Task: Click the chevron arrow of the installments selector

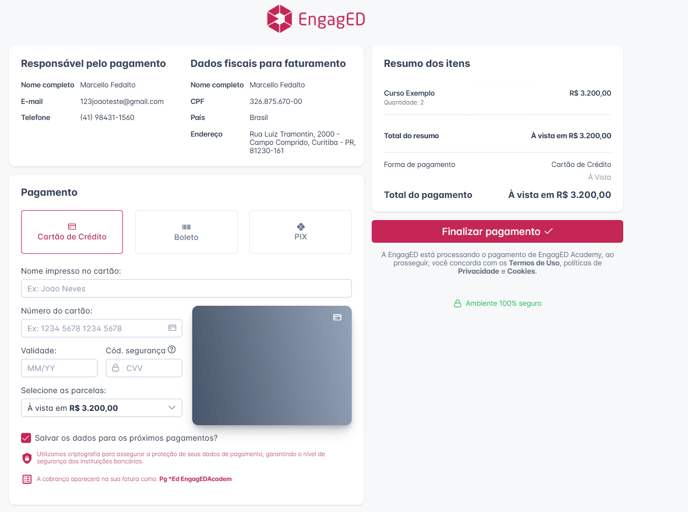Action: [x=172, y=408]
